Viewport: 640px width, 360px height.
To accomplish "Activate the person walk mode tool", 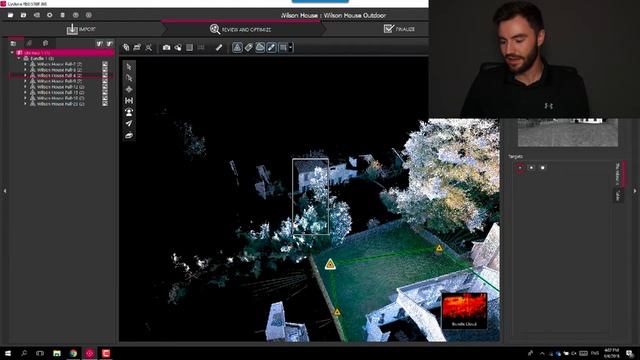I will (x=129, y=112).
